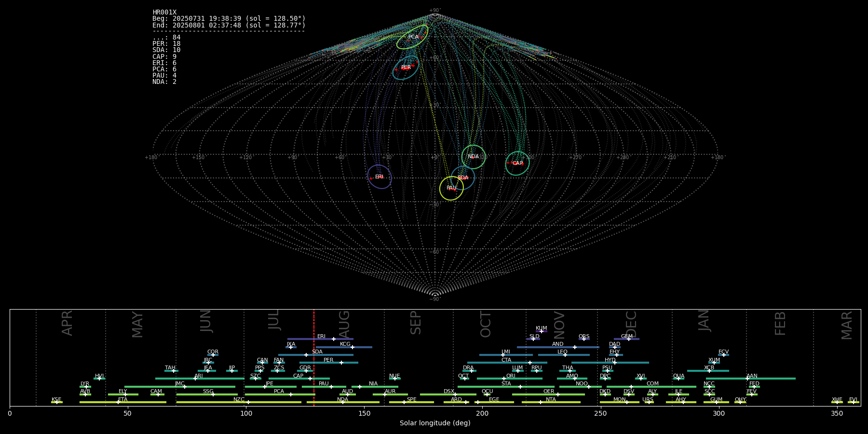868x434 pixels.
Task: Click the 'PER: 18' count in legend
Action: 166,44
